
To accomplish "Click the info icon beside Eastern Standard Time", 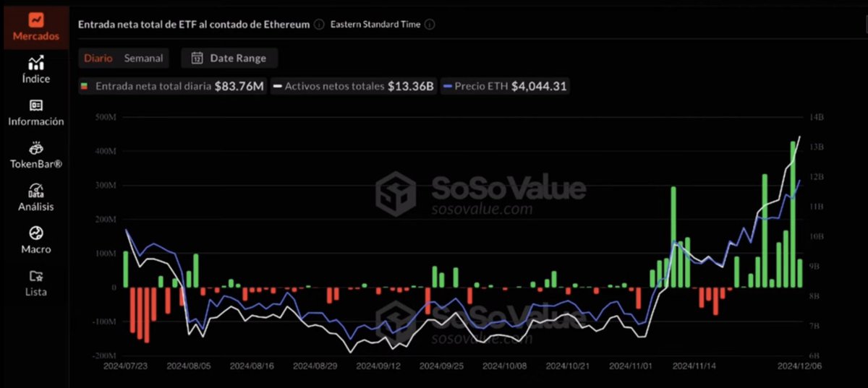I will coord(430,24).
